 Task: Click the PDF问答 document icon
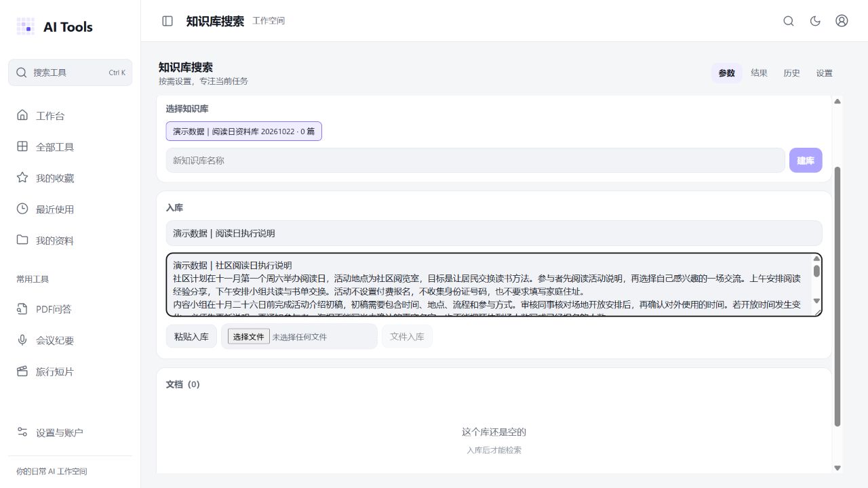point(22,309)
